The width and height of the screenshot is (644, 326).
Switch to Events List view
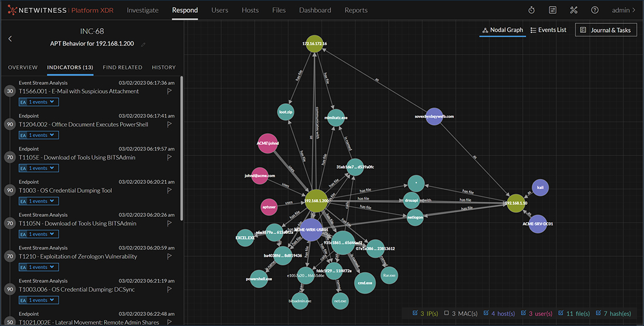[x=549, y=30]
